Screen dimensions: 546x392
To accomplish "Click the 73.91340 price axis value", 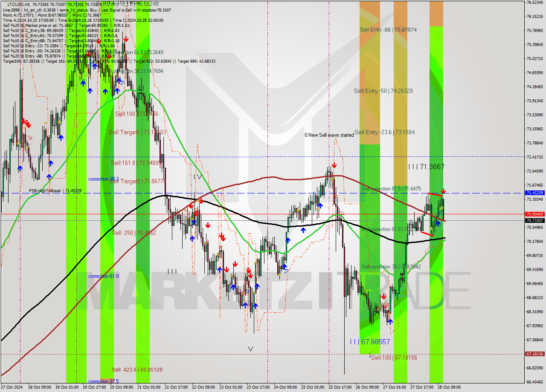I will point(534,101).
